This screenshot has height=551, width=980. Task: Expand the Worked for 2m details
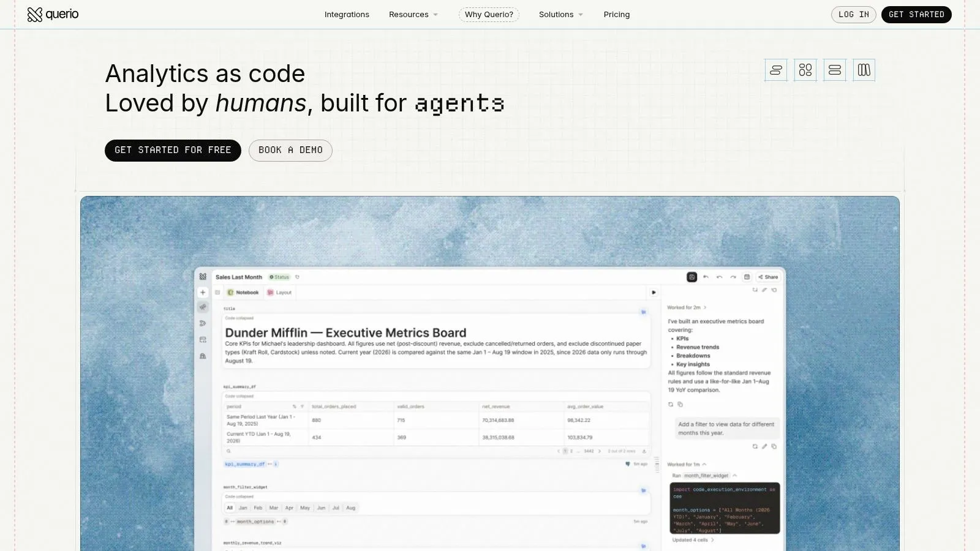click(x=687, y=307)
